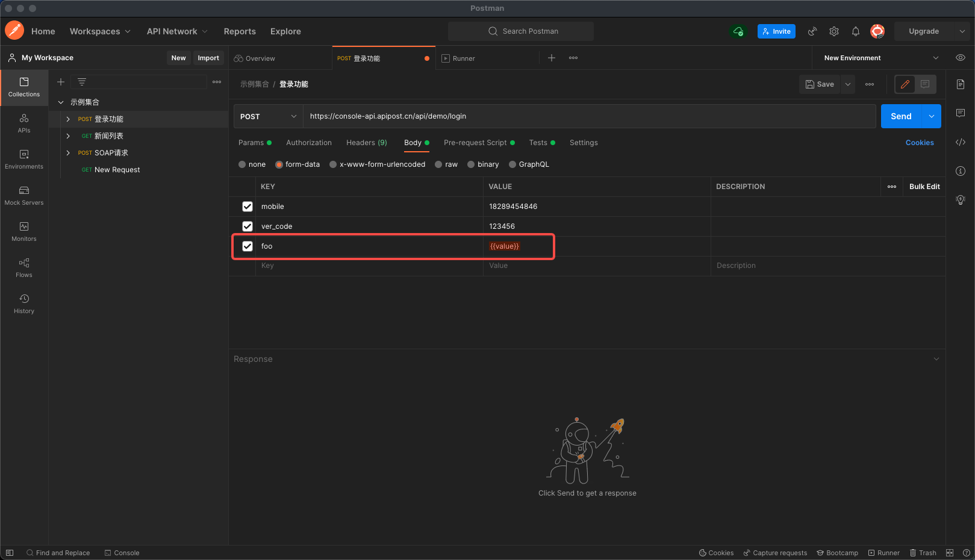
Task: Click the environment quick look eye icon
Action: 961,58
